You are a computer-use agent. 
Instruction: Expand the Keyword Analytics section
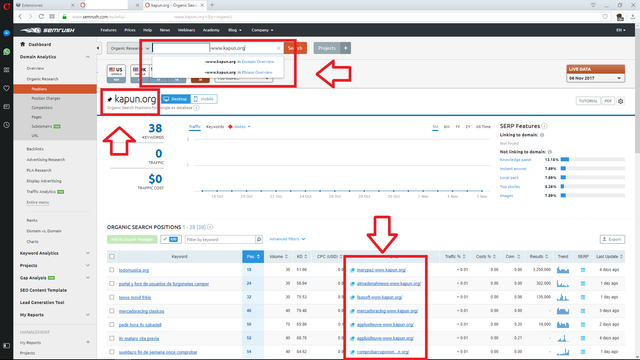click(x=87, y=253)
